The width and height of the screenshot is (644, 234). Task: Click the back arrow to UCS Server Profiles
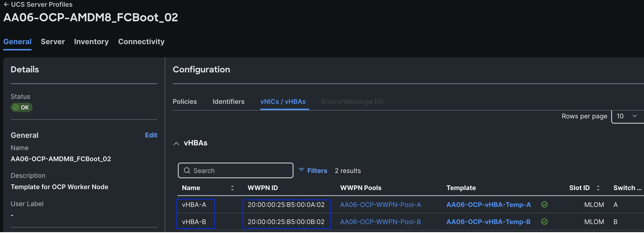pos(6,4)
